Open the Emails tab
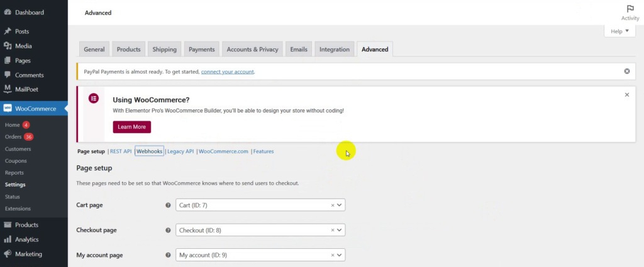Viewport: 644px width, 267px height. 299,49
